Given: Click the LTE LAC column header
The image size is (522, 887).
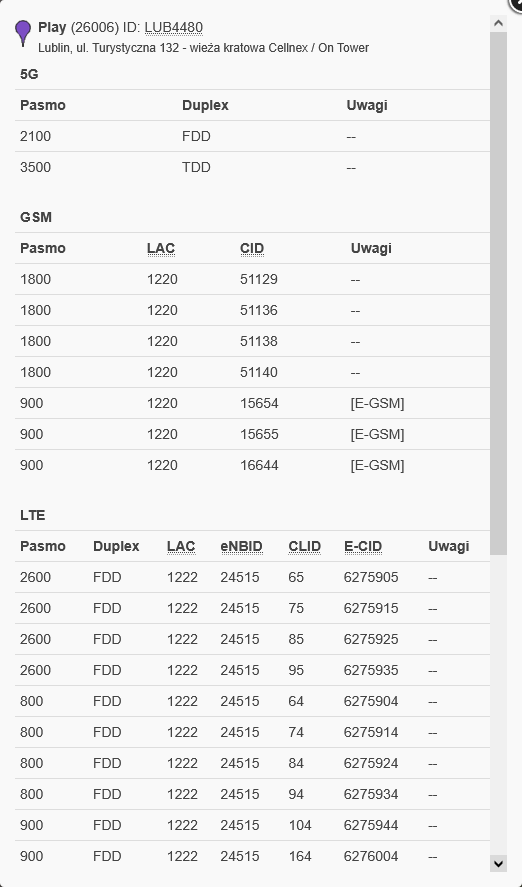Looking at the screenshot, I should click(x=181, y=546).
